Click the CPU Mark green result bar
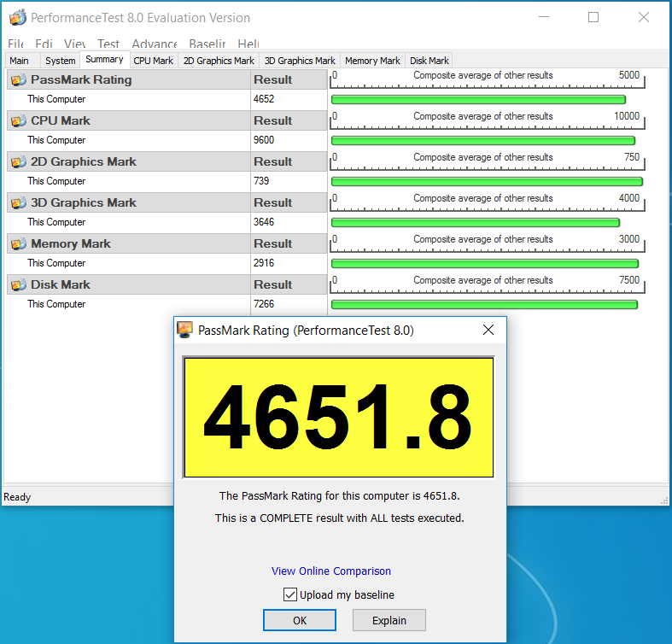The image size is (672, 644). pyautogui.click(x=483, y=141)
